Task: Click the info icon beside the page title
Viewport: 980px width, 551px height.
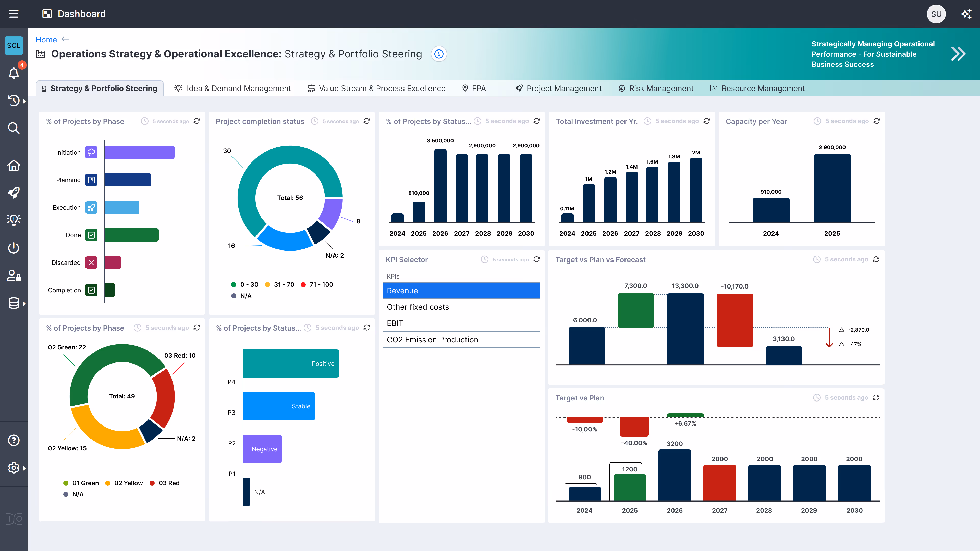Action: [439, 54]
